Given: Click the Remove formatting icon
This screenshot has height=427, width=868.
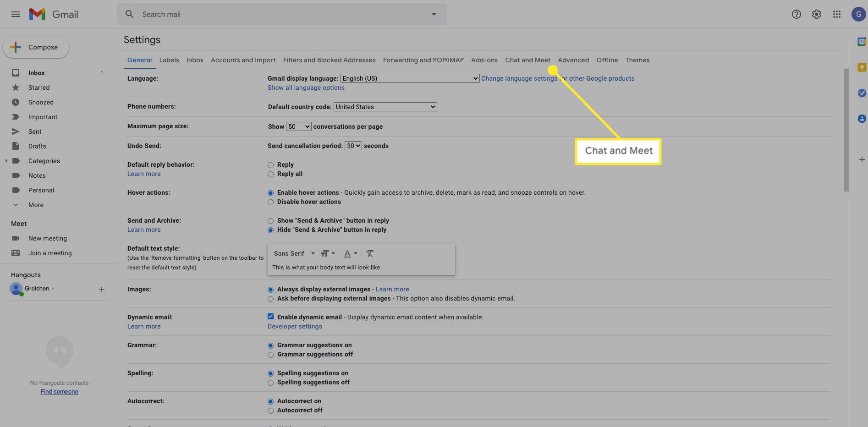Looking at the screenshot, I should point(370,253).
